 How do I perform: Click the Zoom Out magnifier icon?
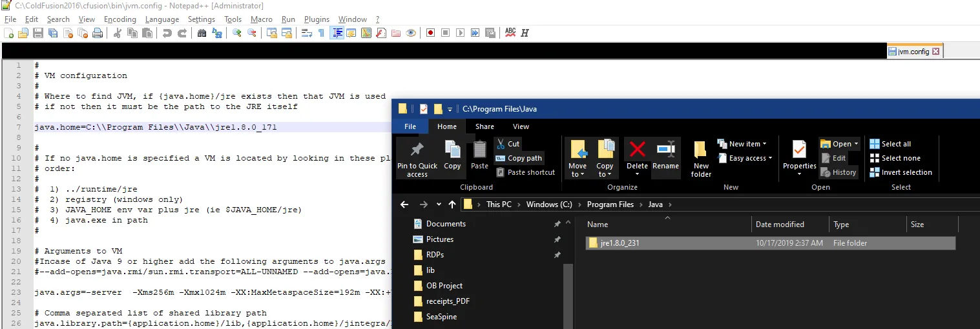pos(252,33)
